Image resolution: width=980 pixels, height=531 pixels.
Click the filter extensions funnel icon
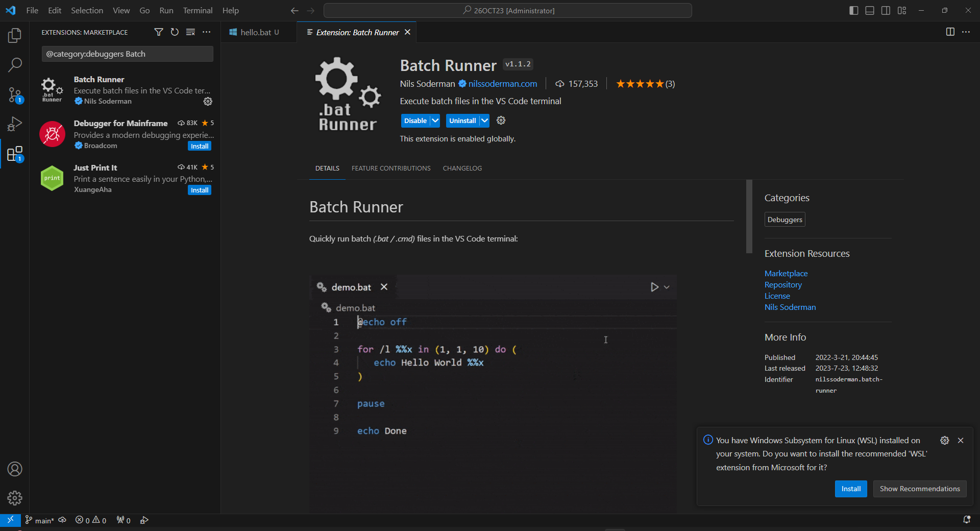(x=159, y=32)
